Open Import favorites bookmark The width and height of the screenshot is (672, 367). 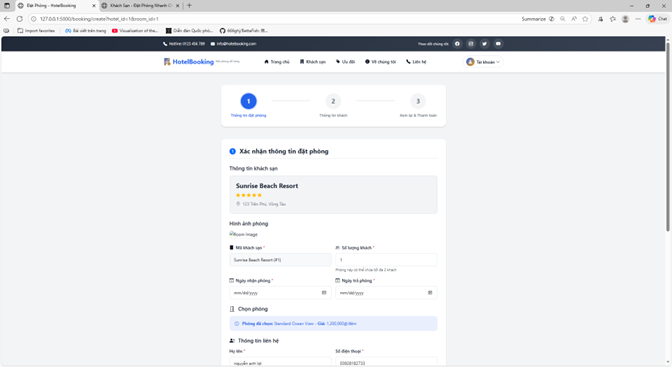36,31
